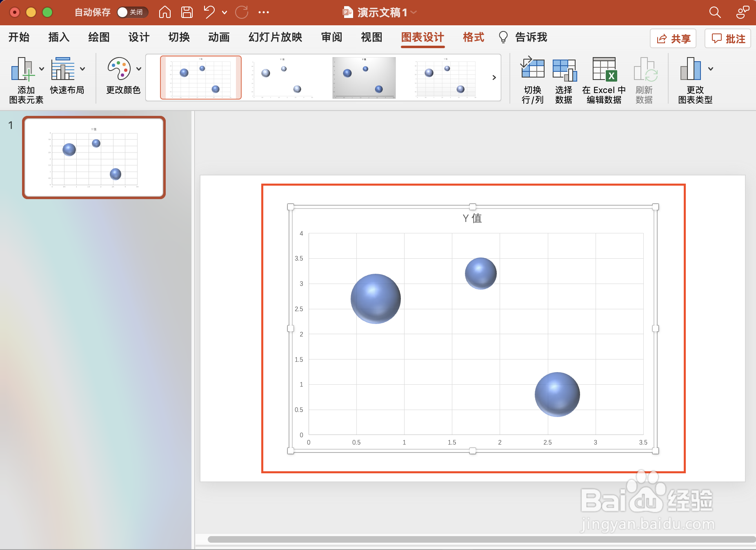This screenshot has width=756, height=550.
Task: Click the chart title Y 值
Action: 472,218
